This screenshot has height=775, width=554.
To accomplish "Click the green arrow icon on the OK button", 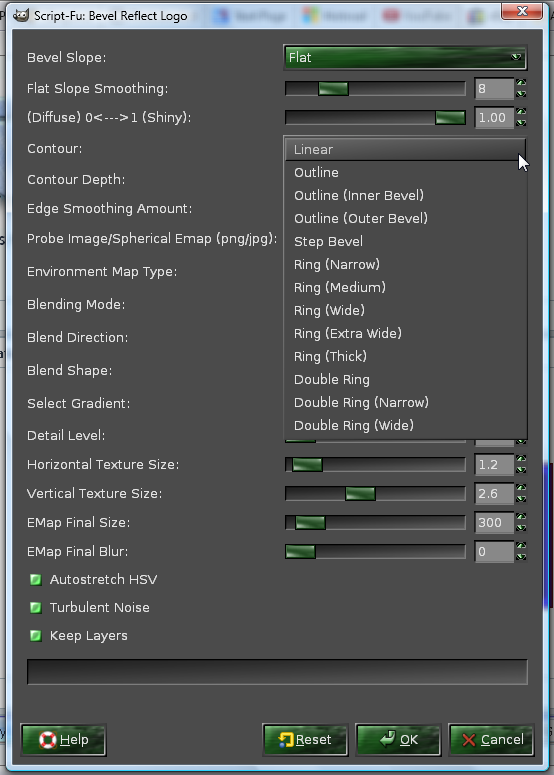I will (x=387, y=738).
